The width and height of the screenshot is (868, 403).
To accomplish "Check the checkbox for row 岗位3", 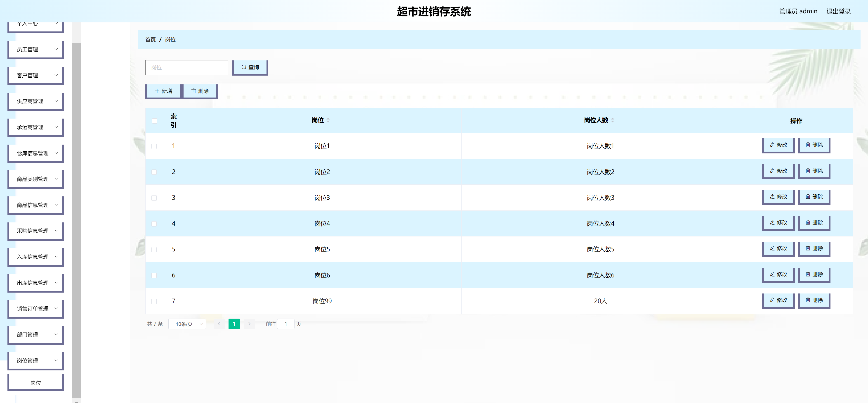I will pos(155,198).
